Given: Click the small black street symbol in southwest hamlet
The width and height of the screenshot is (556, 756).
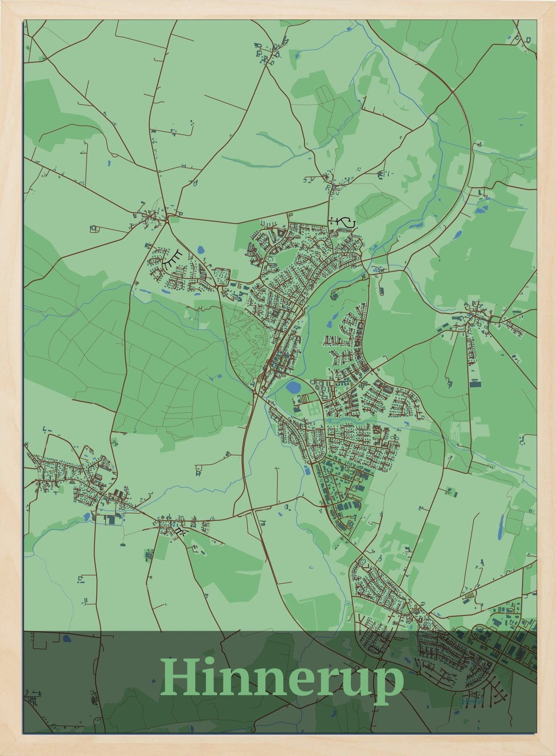Looking at the screenshot, I should coord(180,531).
